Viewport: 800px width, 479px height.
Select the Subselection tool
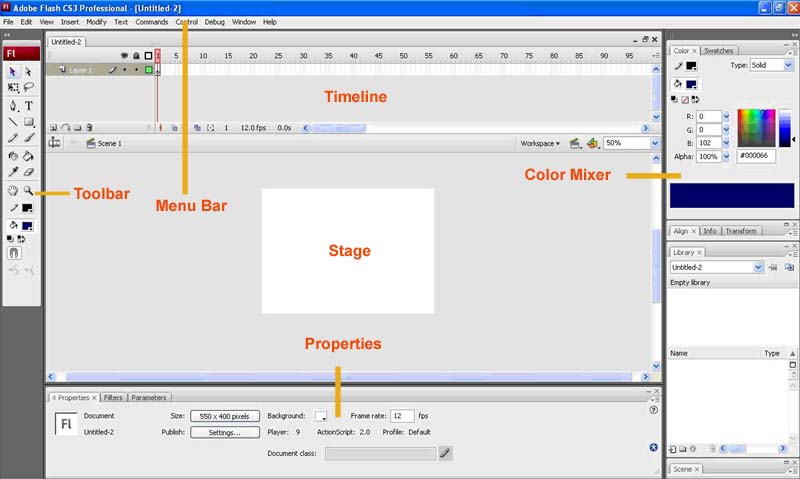point(29,72)
